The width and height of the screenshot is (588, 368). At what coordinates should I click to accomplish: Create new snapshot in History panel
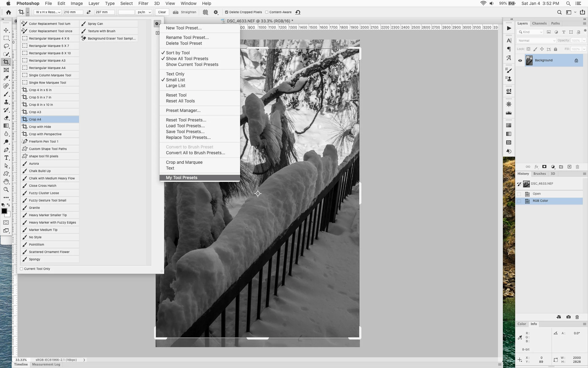(568, 317)
